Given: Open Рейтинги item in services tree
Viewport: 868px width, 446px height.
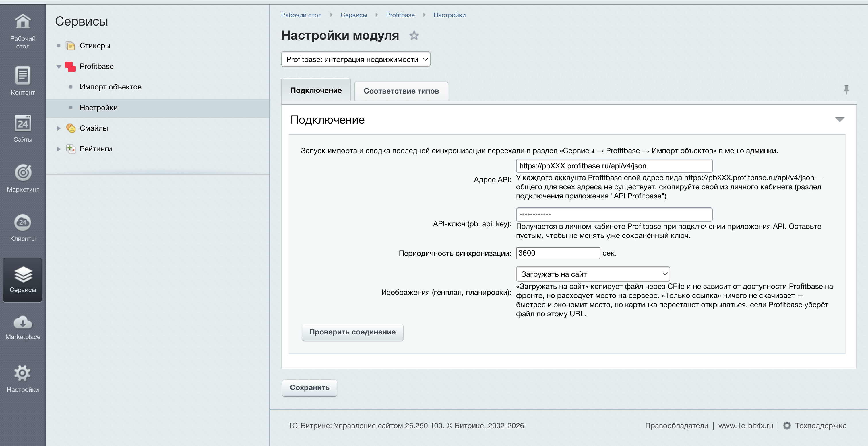Looking at the screenshot, I should tap(96, 149).
